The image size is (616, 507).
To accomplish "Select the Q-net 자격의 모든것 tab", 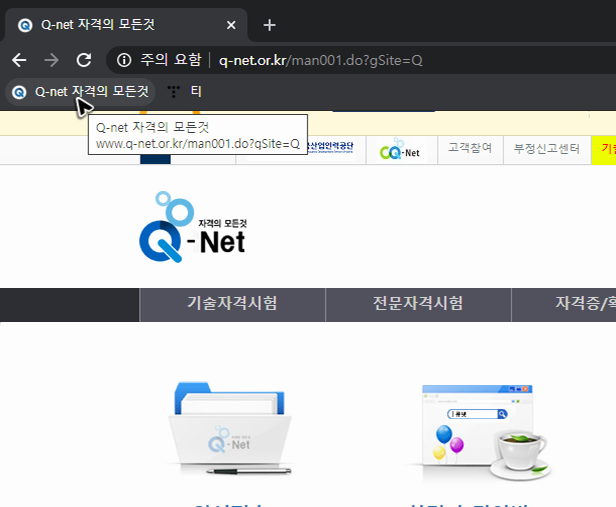I will (x=125, y=25).
